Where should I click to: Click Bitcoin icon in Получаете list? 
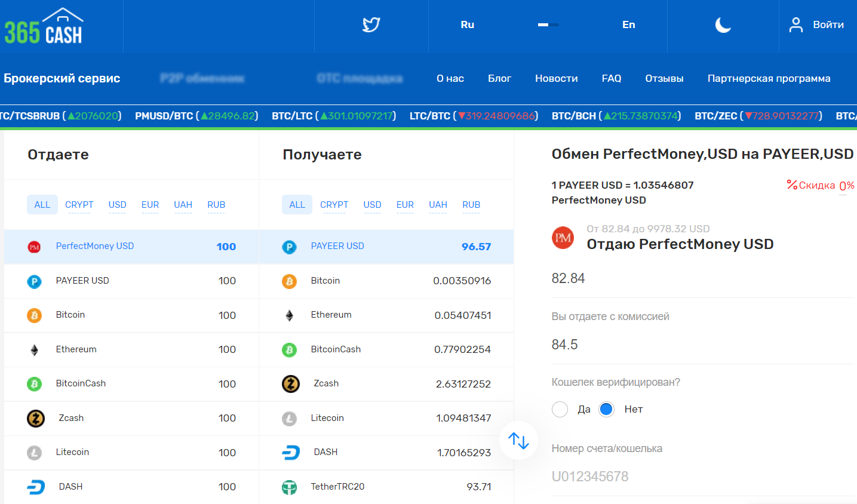click(x=290, y=281)
